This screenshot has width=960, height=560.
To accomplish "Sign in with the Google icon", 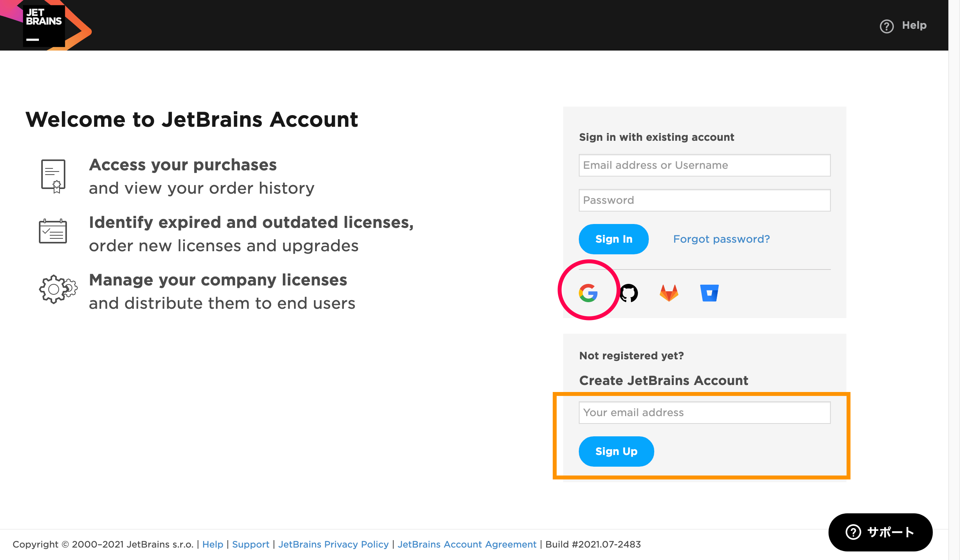I will point(588,293).
